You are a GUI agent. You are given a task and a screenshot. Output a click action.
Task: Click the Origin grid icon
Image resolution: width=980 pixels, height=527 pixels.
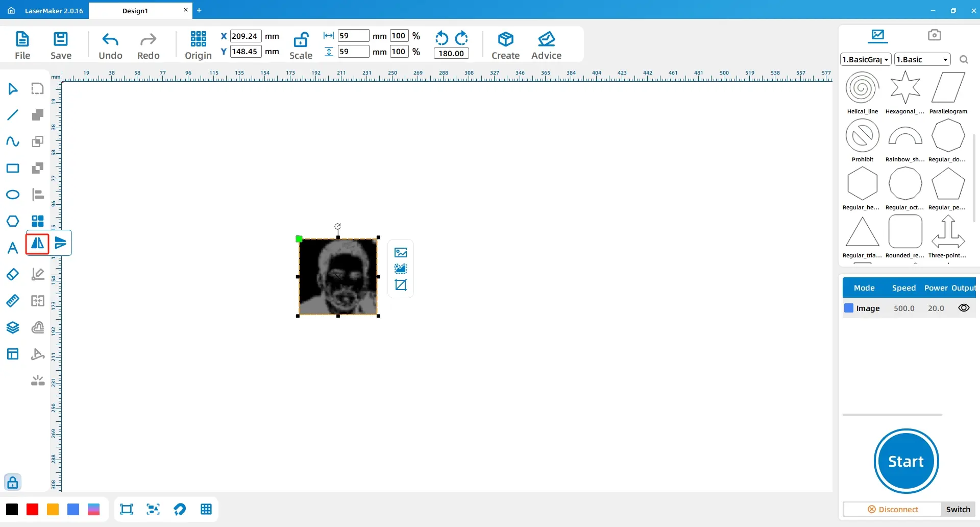(x=198, y=39)
